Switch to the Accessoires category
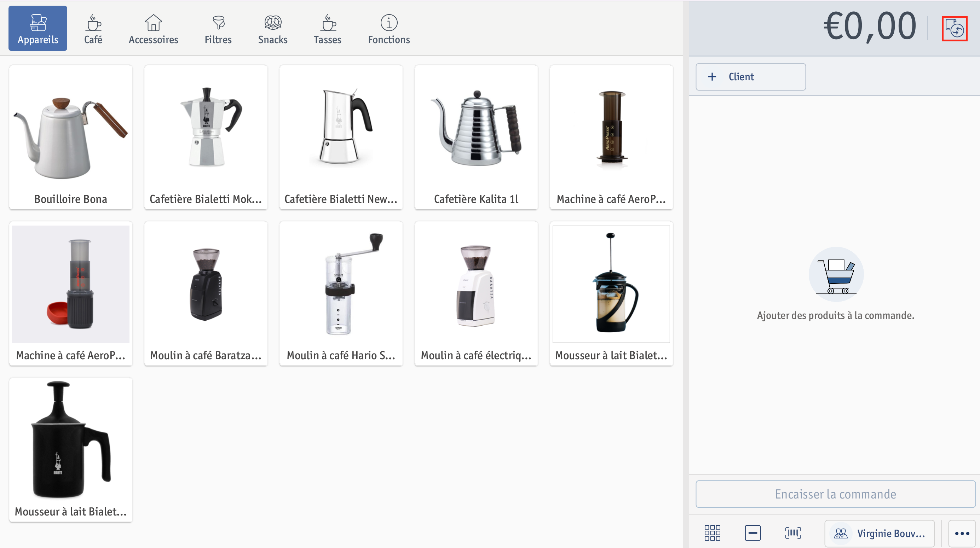Image resolution: width=980 pixels, height=548 pixels. click(153, 29)
